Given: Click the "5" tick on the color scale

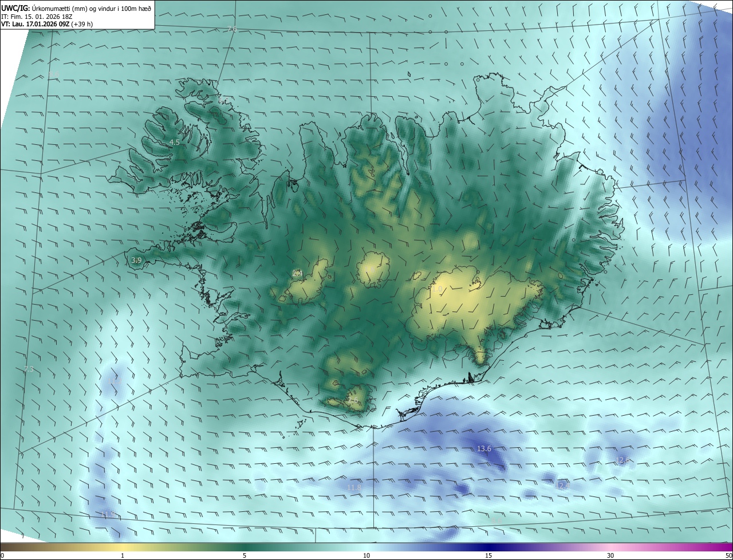Looking at the screenshot, I should tap(245, 555).
